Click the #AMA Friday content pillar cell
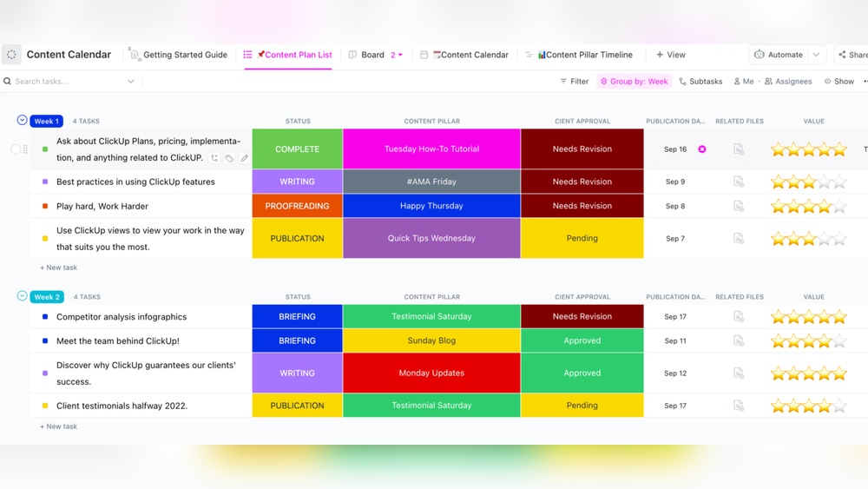Screen dimensions: 868x489 [x=431, y=182]
